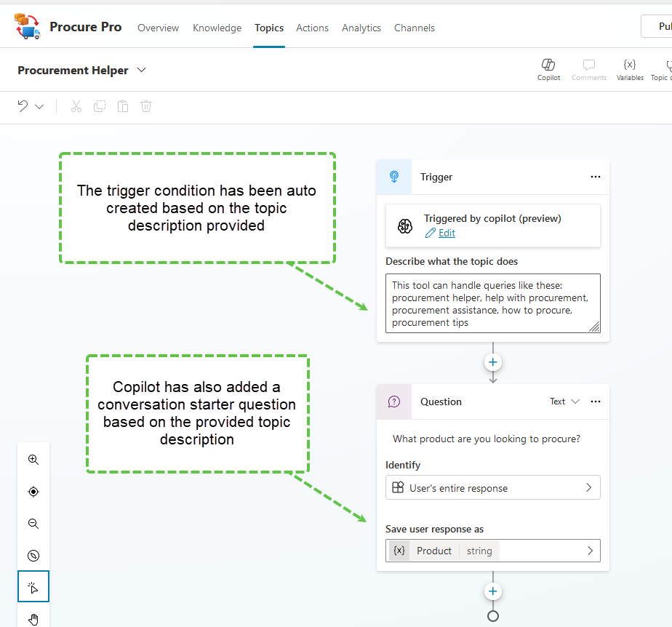Viewport: 672px width, 627px height.
Task: Open the Analytics tab
Action: 361,28
